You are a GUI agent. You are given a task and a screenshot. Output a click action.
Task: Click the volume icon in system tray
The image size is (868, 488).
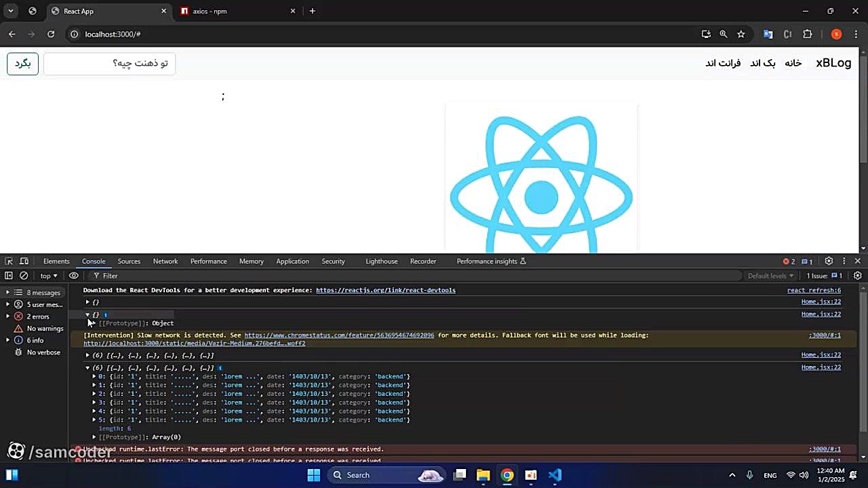[804, 475]
